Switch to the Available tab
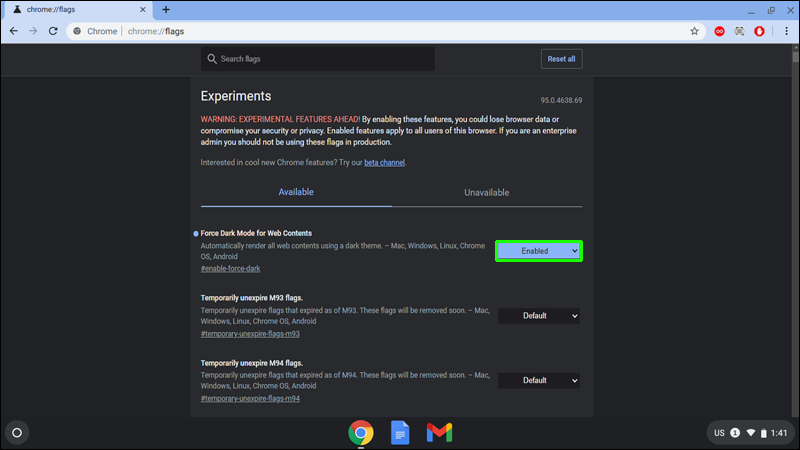The height and width of the screenshot is (450, 800). pos(296,192)
